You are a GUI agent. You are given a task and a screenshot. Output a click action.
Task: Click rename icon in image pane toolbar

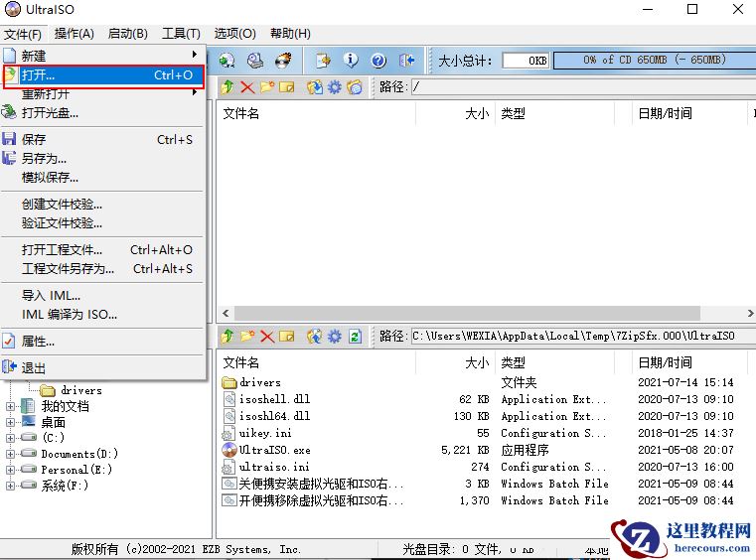pos(286,87)
